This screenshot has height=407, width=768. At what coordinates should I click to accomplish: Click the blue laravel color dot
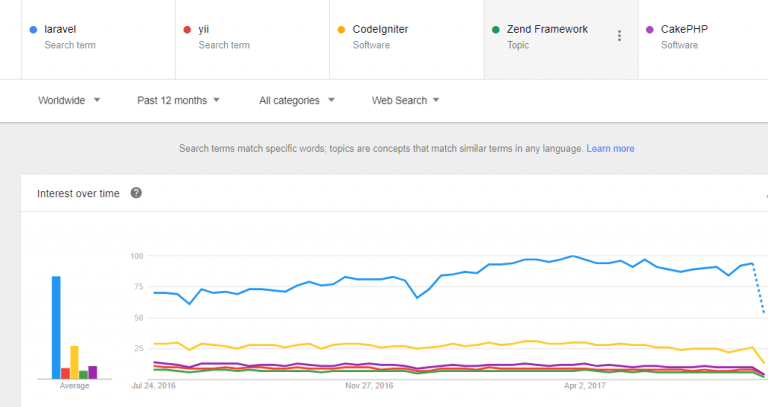click(34, 30)
